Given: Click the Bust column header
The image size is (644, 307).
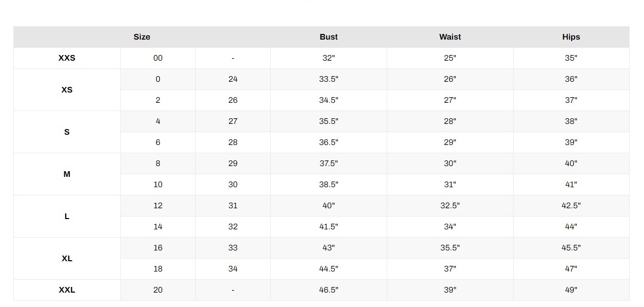Looking at the screenshot, I should click(x=329, y=37).
